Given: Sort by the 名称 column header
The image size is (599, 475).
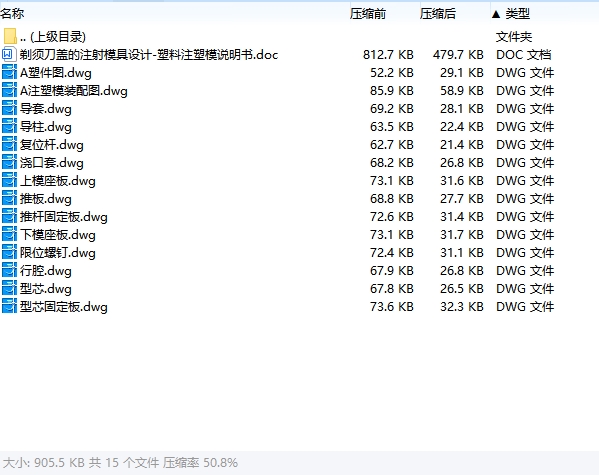Looking at the screenshot, I should [12, 14].
